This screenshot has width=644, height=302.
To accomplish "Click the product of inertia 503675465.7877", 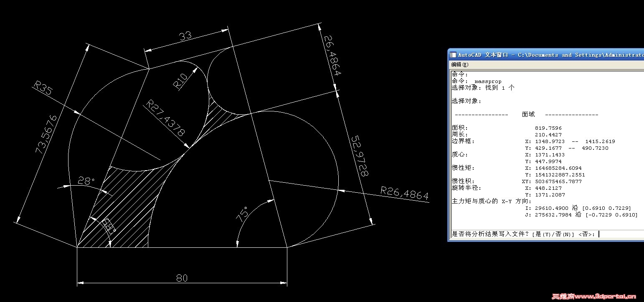I will coord(558,181).
